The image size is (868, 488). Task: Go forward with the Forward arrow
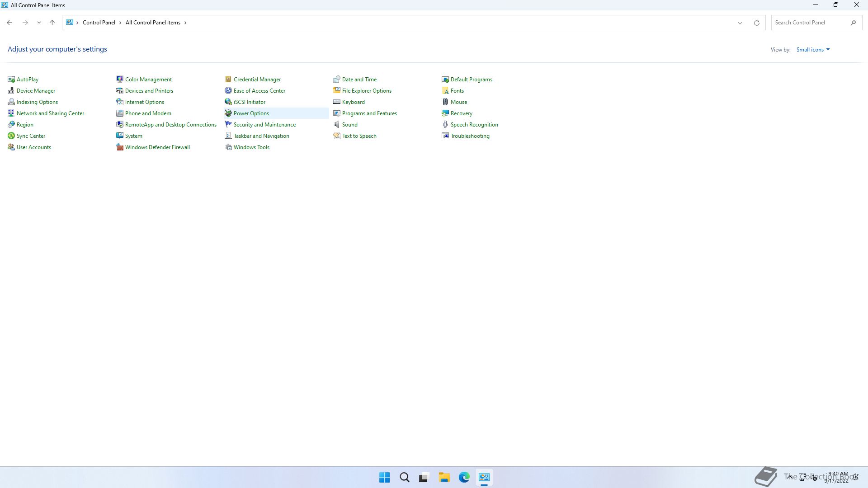25,23
